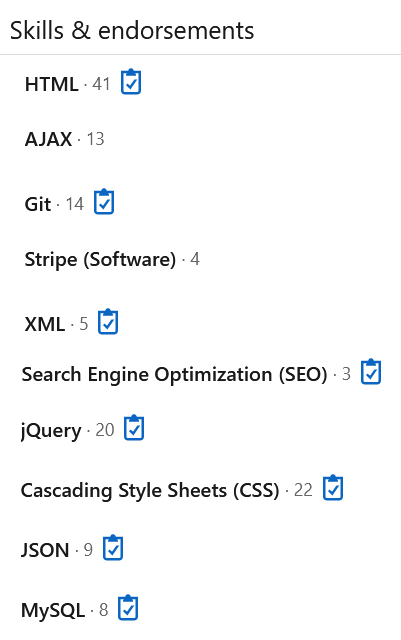Select the Git skill name
This screenshot has height=640, width=401.
tap(38, 204)
